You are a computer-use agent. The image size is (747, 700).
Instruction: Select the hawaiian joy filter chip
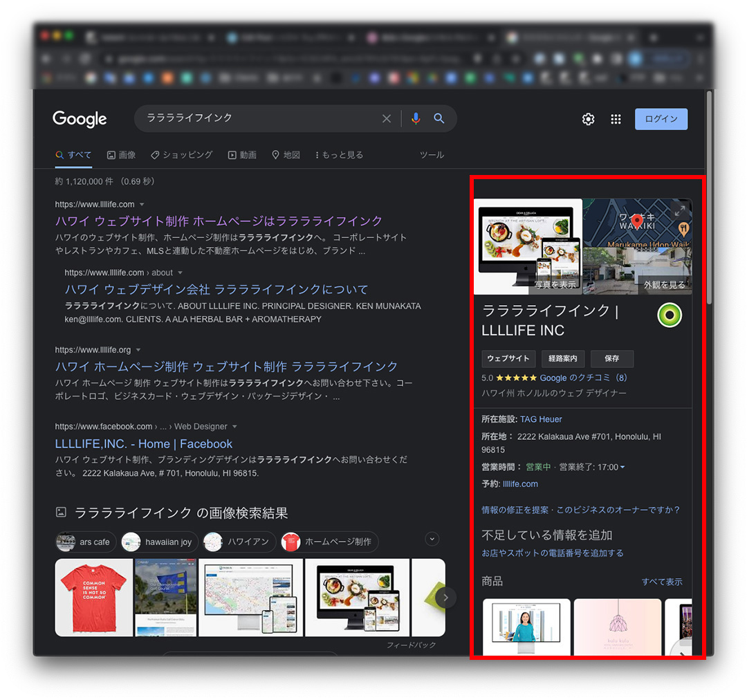pos(160,542)
